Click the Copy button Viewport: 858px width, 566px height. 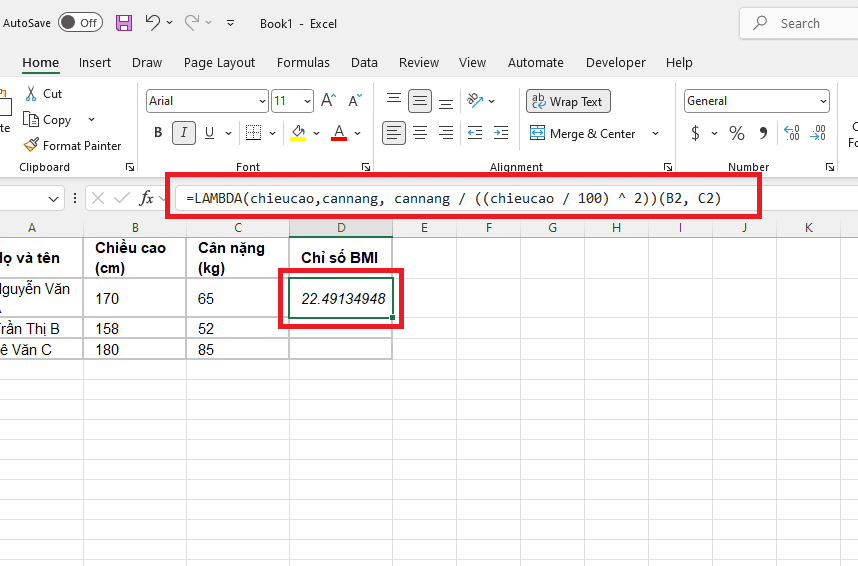tap(48, 119)
